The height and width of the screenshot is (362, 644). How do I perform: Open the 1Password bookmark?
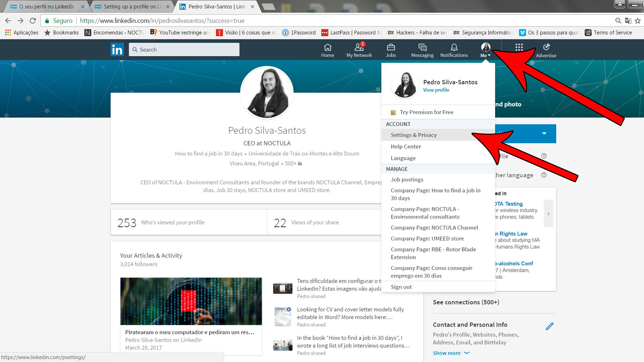coord(299,33)
